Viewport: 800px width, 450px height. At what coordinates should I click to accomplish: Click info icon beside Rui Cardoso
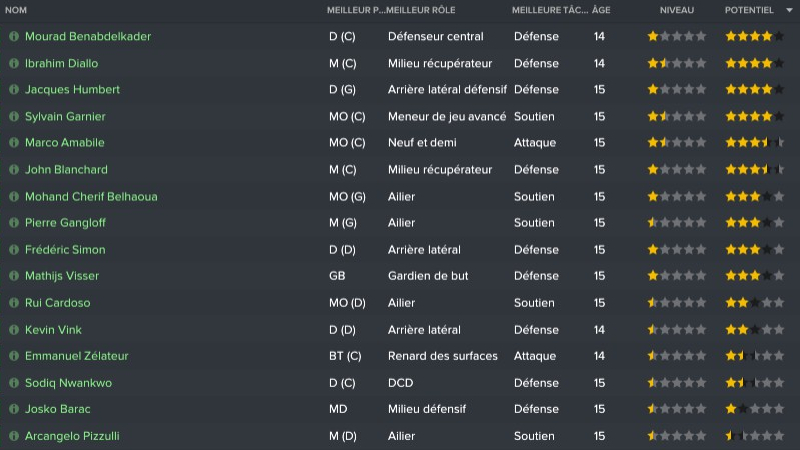coord(14,303)
